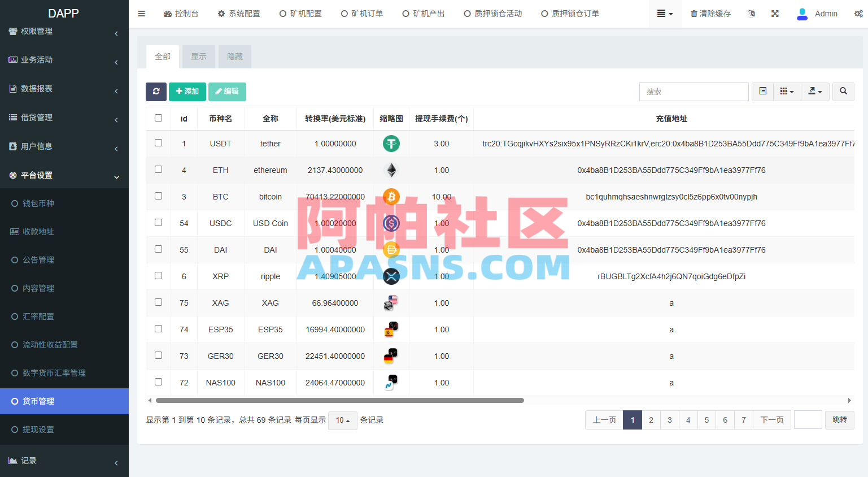The height and width of the screenshot is (477, 868).
Task: Toggle the select-all header checkbox
Action: (158, 118)
